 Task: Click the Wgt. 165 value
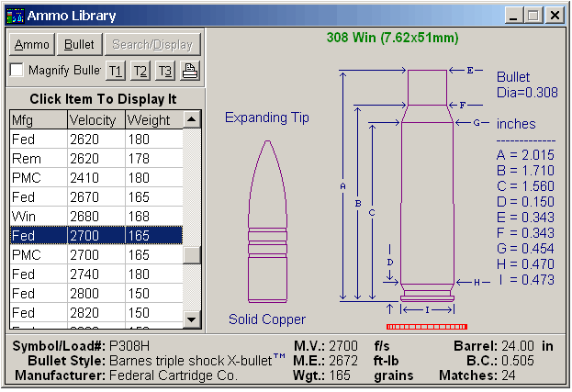point(340,375)
